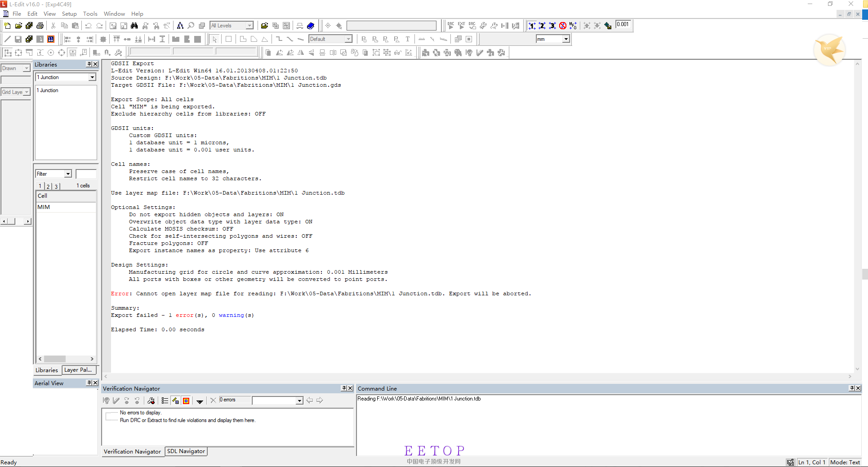Click the left arrow previous error icon
The image size is (868, 467).
310,400
